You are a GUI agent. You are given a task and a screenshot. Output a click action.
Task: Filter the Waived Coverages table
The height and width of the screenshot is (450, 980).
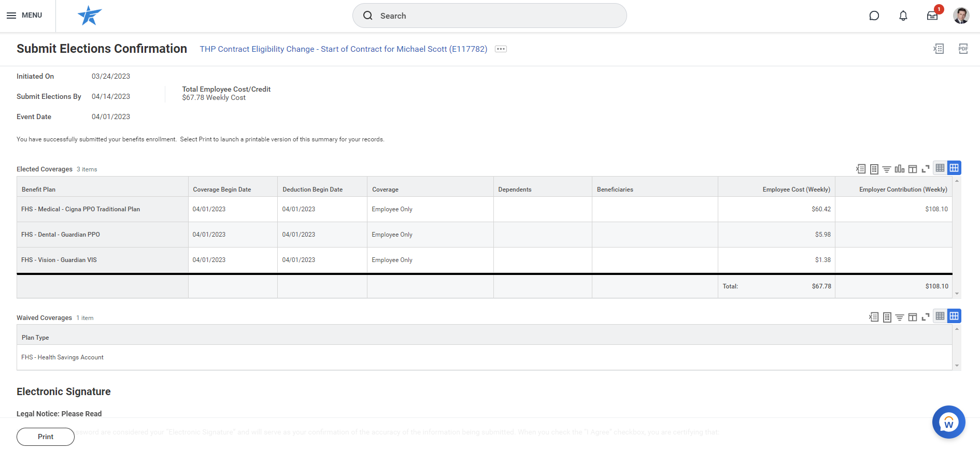pyautogui.click(x=900, y=317)
